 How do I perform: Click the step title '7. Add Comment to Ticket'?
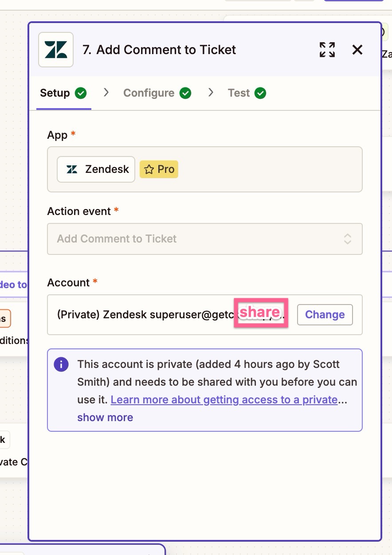[159, 50]
